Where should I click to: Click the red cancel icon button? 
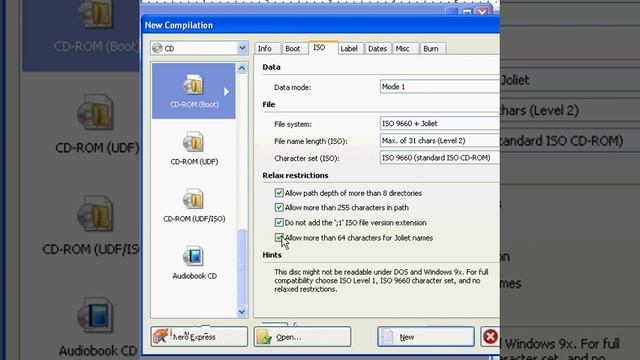(x=490, y=337)
